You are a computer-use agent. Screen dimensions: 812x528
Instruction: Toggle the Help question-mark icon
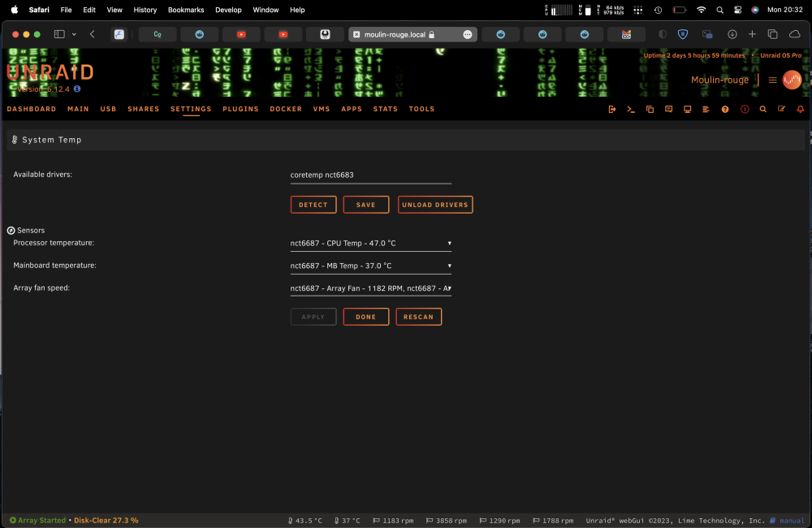coord(725,110)
